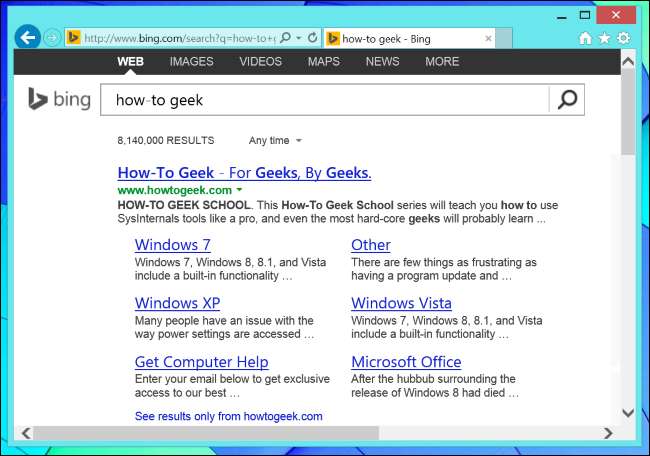Click the Bing logo
650x456 pixels.
59,99
